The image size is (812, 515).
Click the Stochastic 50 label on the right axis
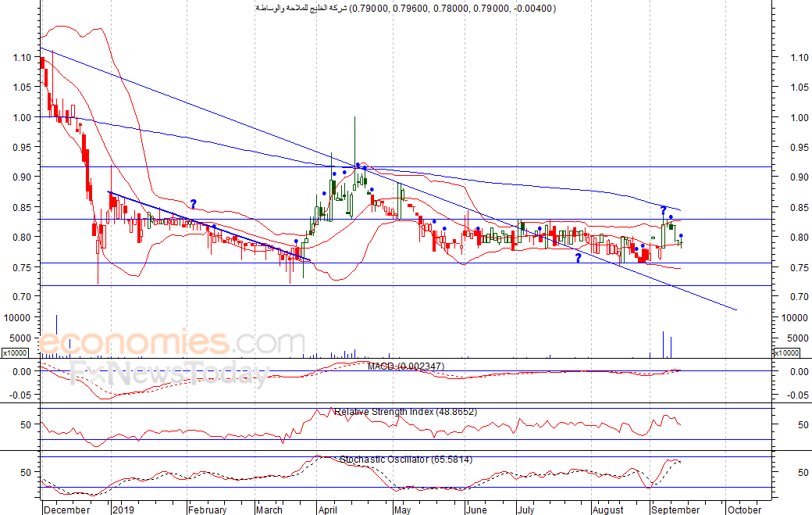[x=803, y=473]
